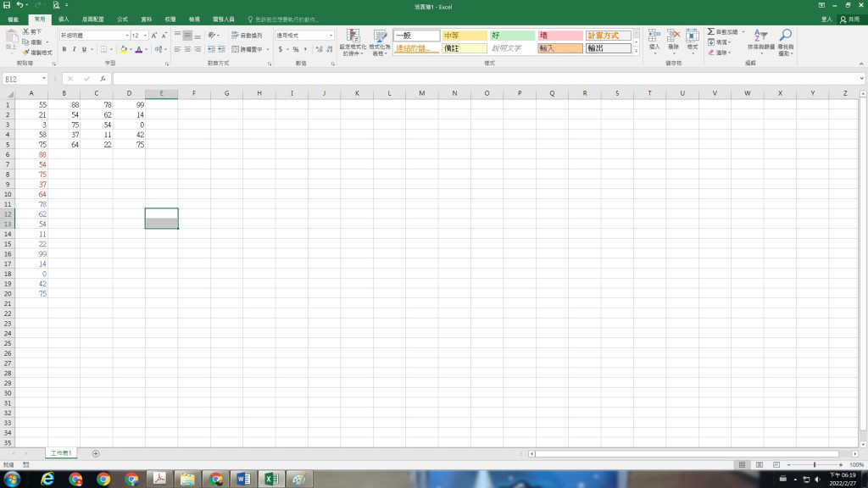Viewport: 868px width, 488px height.
Task: Switch to the Page Layout (版面配置) tab
Action: [93, 19]
